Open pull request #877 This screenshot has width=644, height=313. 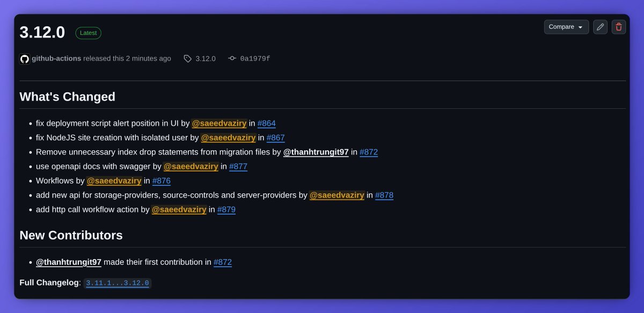point(238,166)
